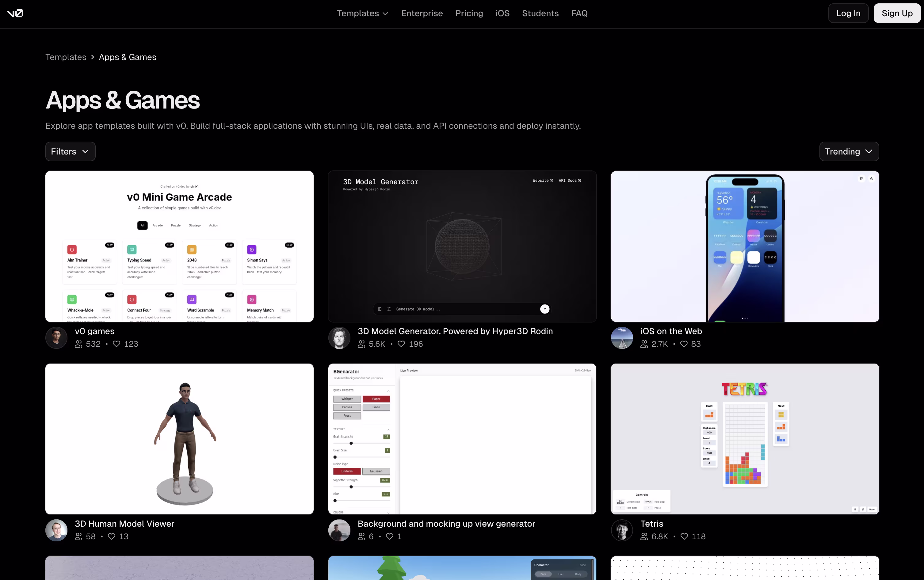Select the Puzzle category in Mini Game Arcade
Image resolution: width=924 pixels, height=580 pixels.
pyautogui.click(x=176, y=226)
